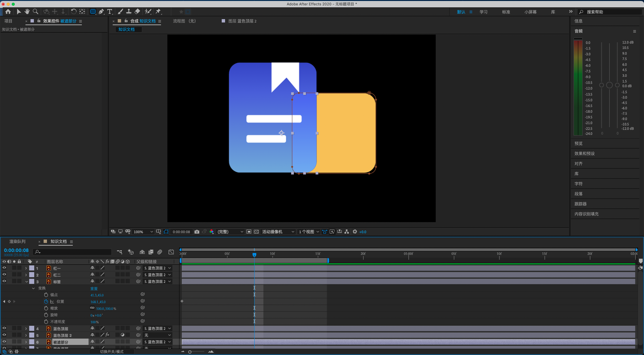Select the Selection arrow tool
The width and height of the screenshot is (644, 355).
click(x=19, y=12)
